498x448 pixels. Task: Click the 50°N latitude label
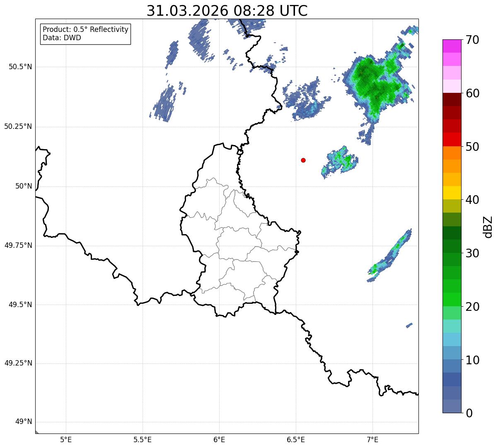coord(24,186)
